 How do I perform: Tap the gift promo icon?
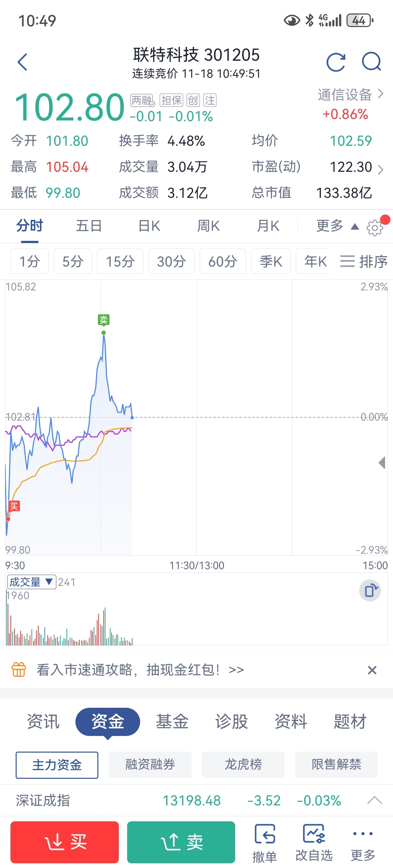19,670
